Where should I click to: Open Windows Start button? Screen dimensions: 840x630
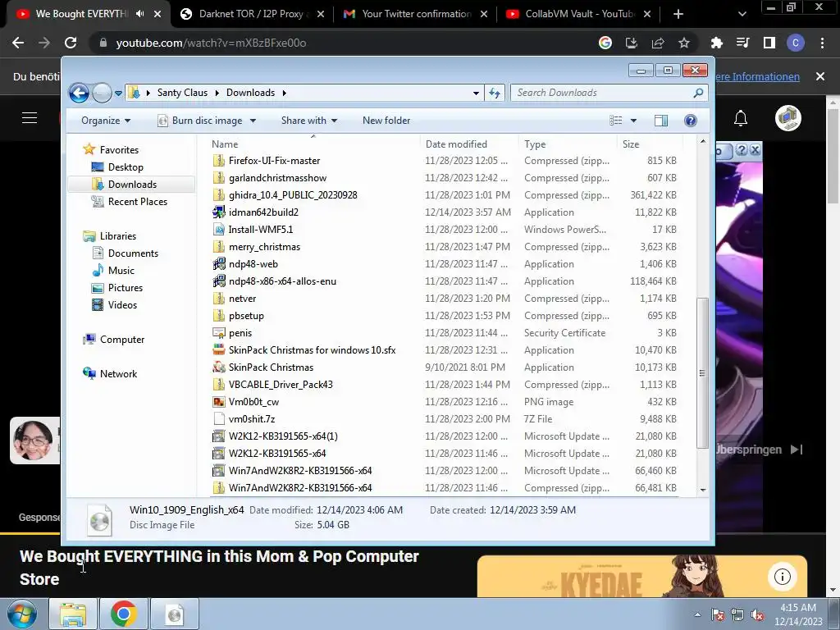22,614
